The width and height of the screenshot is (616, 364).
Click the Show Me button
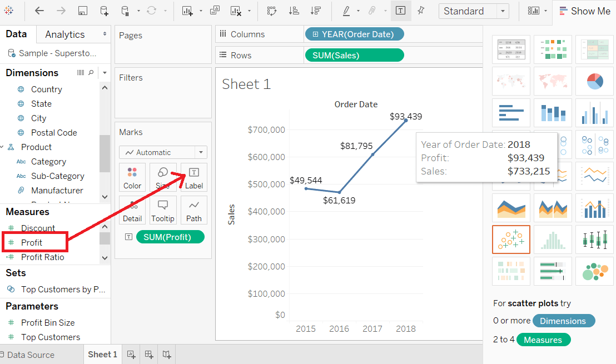tap(584, 11)
